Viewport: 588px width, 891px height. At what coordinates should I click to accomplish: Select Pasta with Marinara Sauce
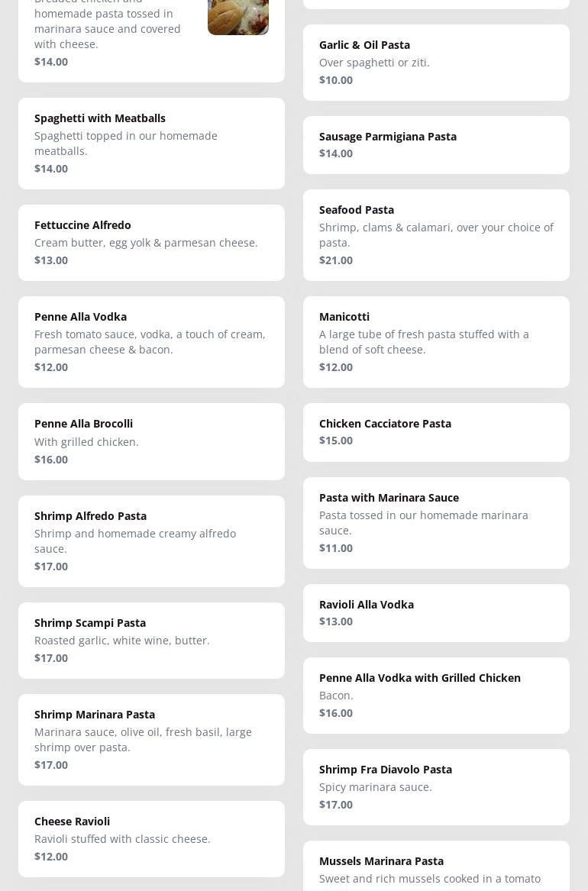click(x=436, y=522)
